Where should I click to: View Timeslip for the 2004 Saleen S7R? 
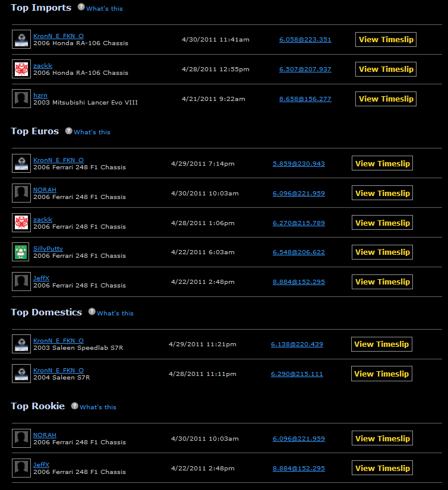pos(381,374)
